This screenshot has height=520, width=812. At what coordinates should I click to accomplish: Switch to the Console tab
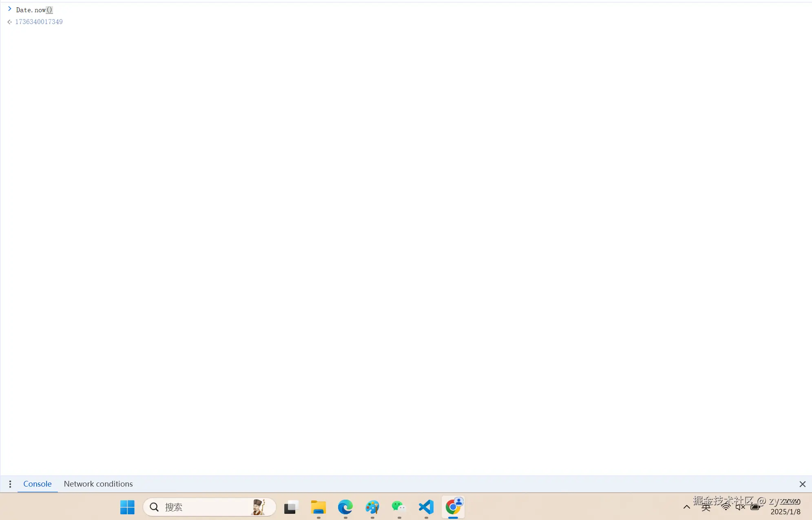[x=37, y=484]
